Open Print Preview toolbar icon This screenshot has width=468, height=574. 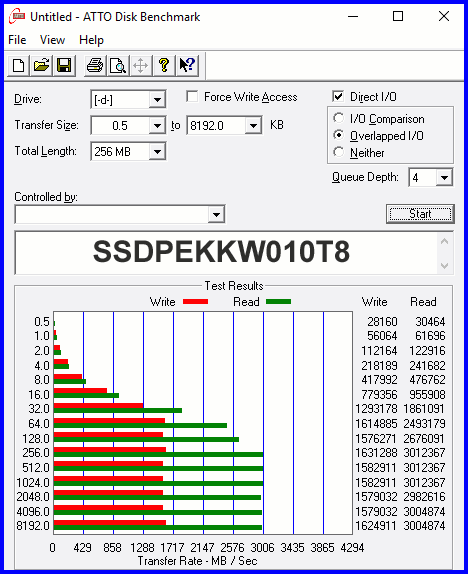click(118, 66)
